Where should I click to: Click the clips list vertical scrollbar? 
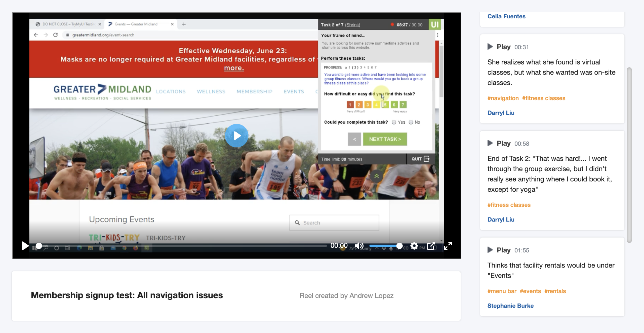(x=629, y=155)
